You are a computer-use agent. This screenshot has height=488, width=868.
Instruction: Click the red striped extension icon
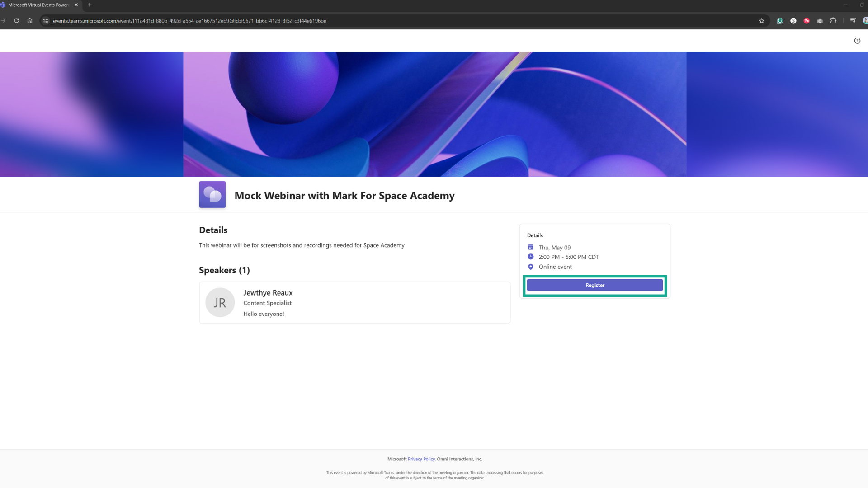tap(807, 21)
